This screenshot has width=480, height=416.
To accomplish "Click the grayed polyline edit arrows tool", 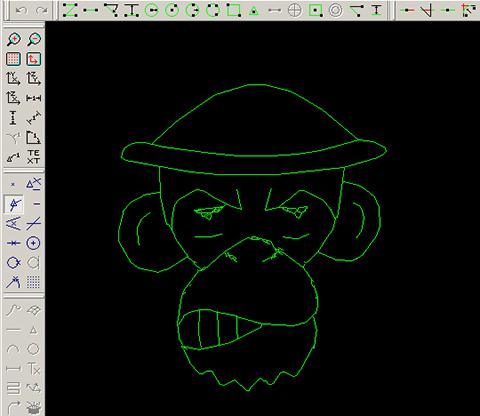I will [x=33, y=388].
